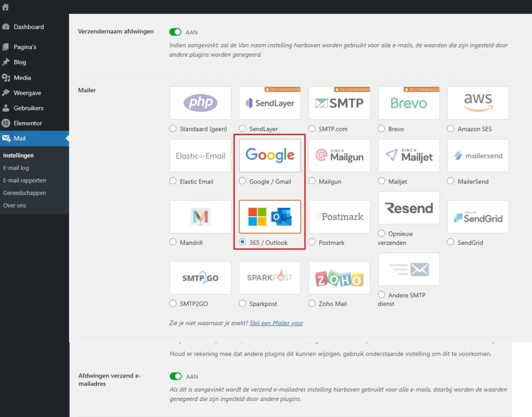532x417 pixels.
Task: Select Elastic Email radio button
Action: coord(173,181)
